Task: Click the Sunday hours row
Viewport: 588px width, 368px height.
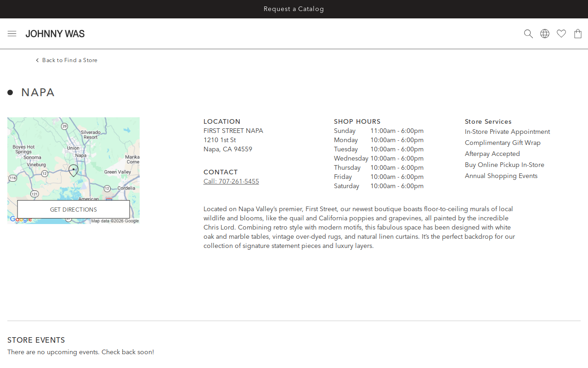Action: (379, 131)
